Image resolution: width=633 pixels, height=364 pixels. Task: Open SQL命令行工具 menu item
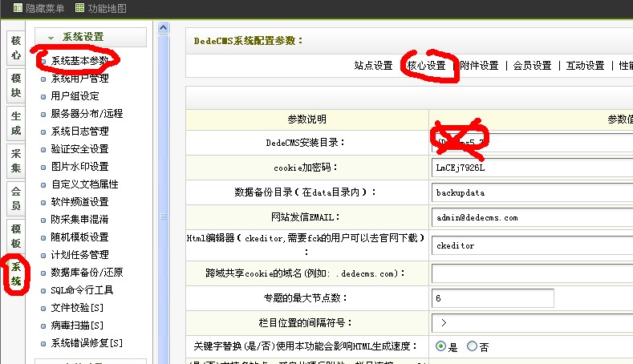click(82, 290)
